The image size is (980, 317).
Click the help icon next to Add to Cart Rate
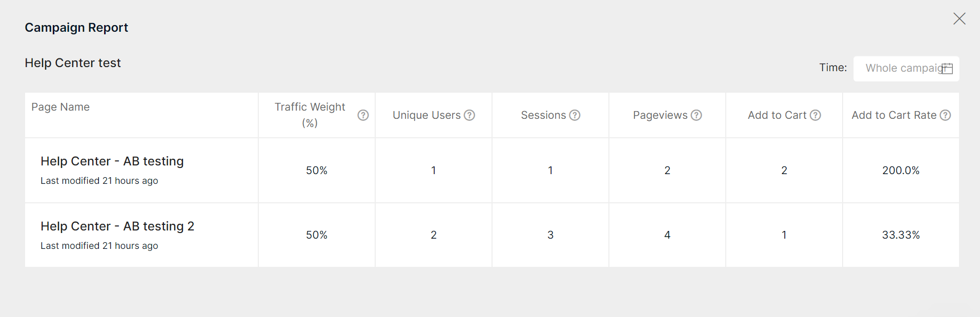coord(946,115)
